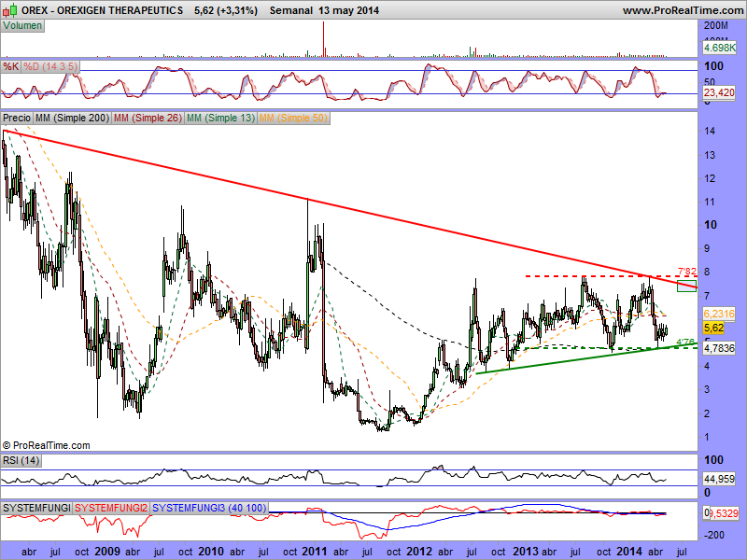Click the 2011 year on time axis
747x560 pixels.
tap(314, 552)
